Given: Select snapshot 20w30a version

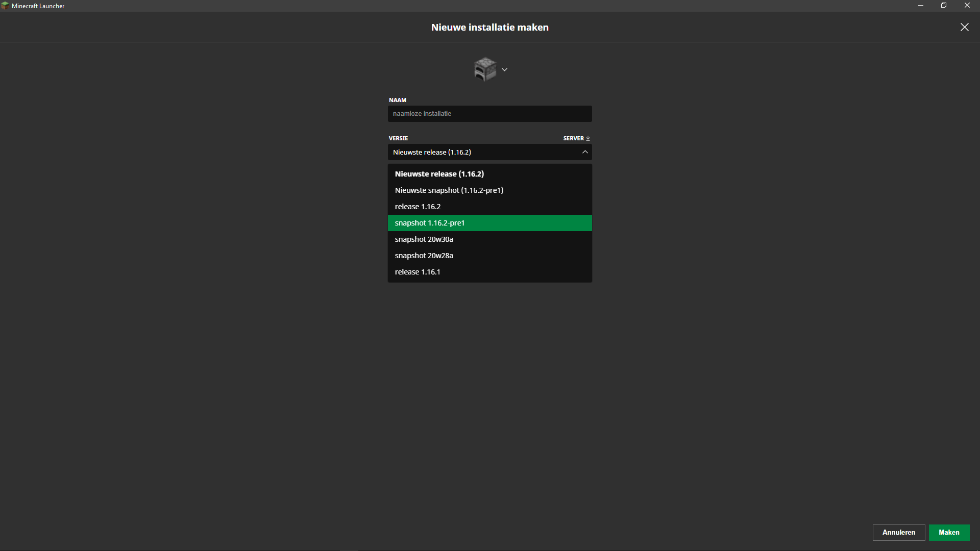Looking at the screenshot, I should 424,239.
